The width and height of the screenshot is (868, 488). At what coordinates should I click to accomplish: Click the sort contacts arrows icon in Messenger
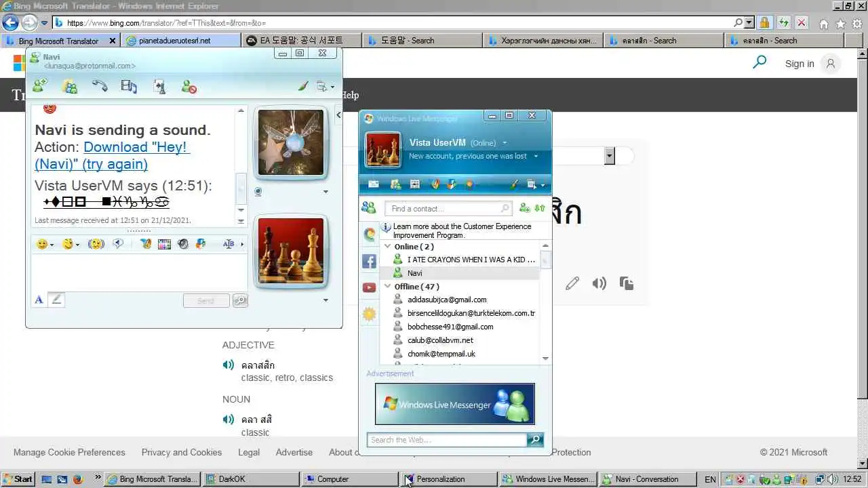[x=540, y=208]
